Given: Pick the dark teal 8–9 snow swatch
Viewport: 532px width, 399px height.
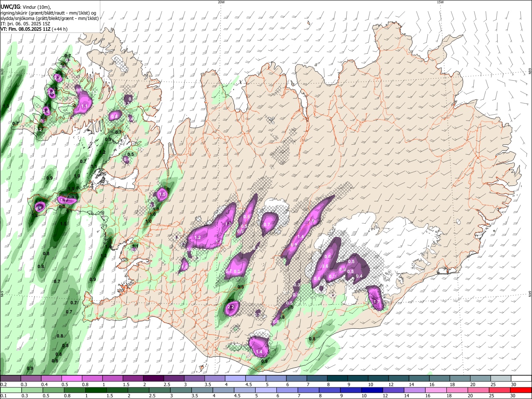Looking at the screenshot, I should [x=337, y=378].
